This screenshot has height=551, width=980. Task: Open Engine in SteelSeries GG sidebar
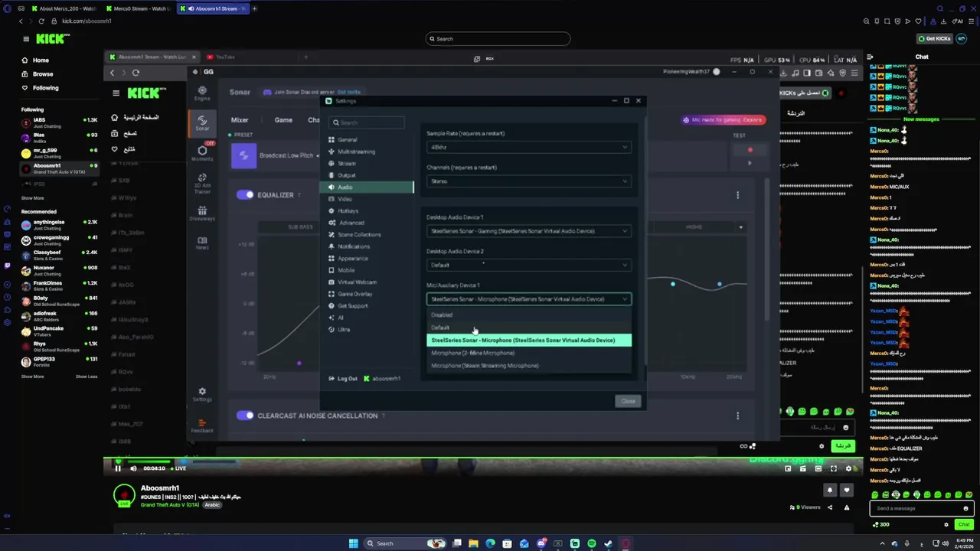tap(202, 93)
